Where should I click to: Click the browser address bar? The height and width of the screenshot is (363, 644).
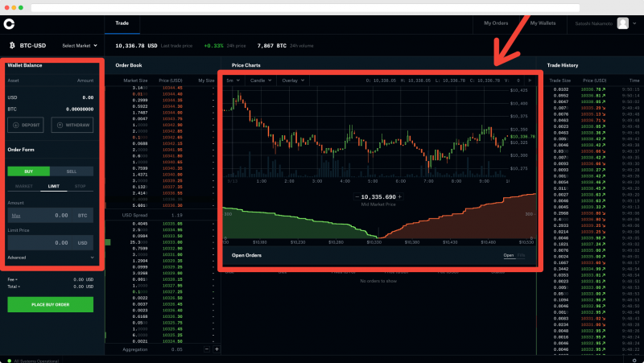point(305,8)
